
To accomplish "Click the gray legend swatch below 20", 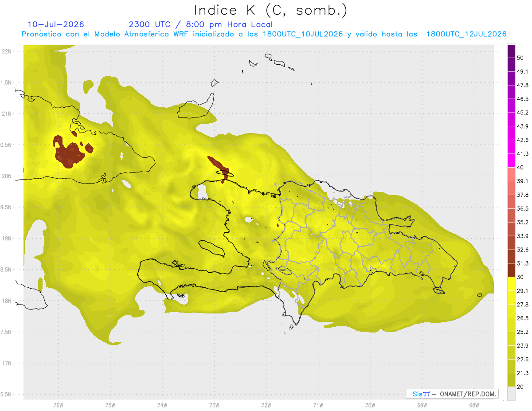I will 511,394.
